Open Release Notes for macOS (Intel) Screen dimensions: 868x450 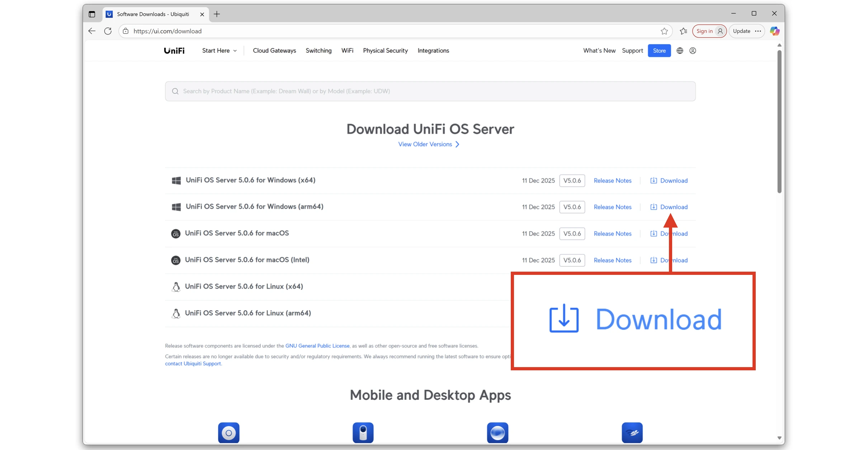[x=612, y=260]
